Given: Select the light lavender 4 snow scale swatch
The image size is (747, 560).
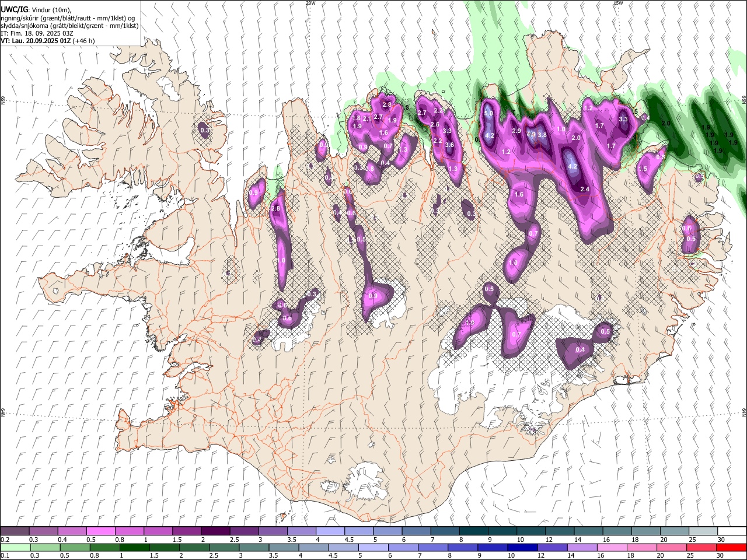Looking at the screenshot, I should coord(330,531).
